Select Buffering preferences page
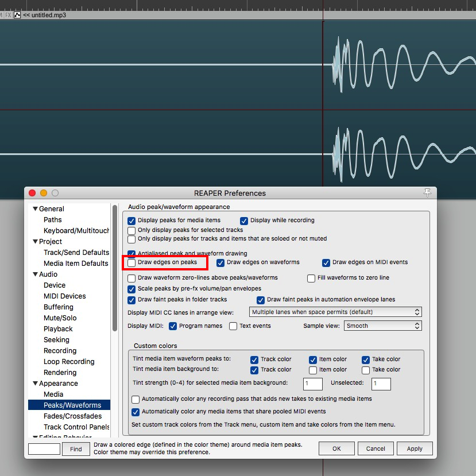Image resolution: width=476 pixels, height=476 pixels. click(59, 307)
